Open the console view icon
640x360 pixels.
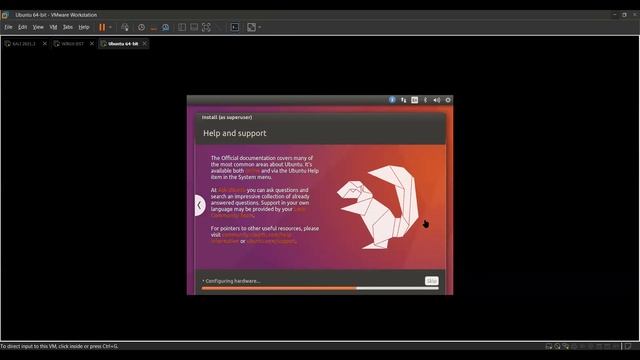click(x=235, y=27)
